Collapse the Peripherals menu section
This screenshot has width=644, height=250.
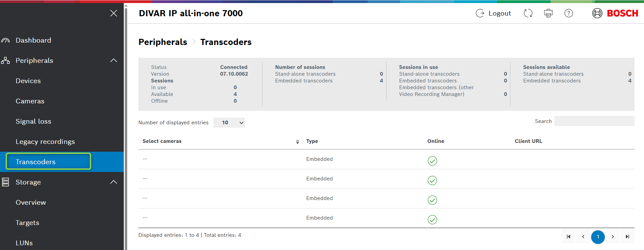114,60
